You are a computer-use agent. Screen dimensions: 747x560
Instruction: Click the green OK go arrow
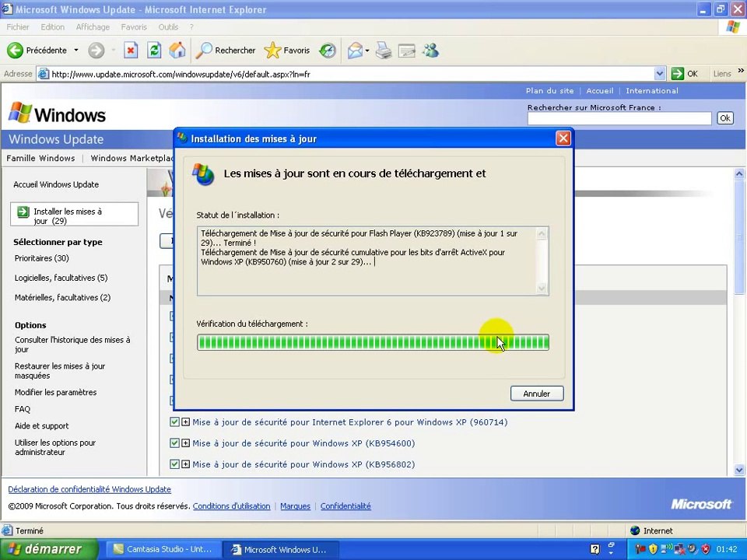(x=677, y=73)
